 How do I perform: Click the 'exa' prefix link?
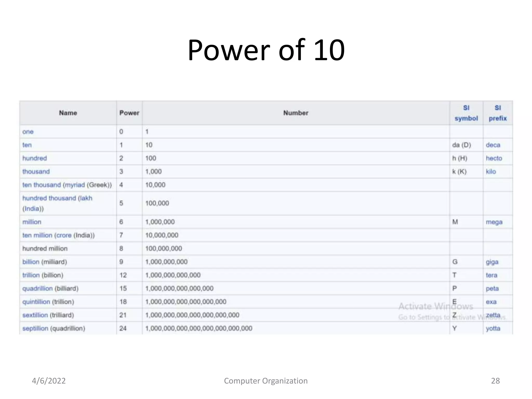click(491, 302)
